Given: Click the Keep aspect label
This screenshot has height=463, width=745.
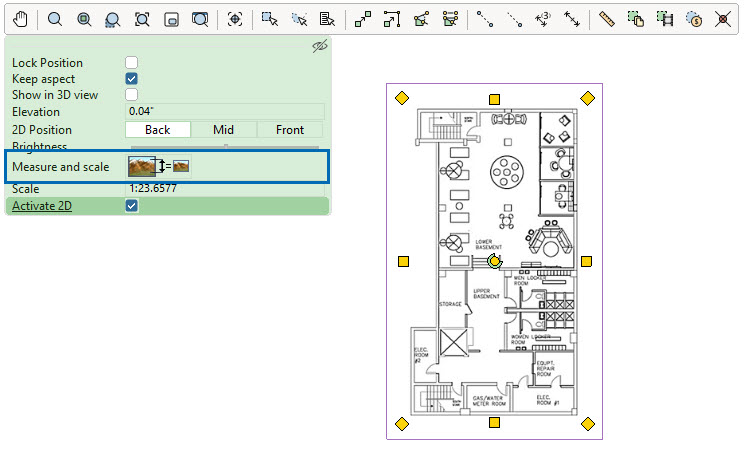Looking at the screenshot, I should pyautogui.click(x=44, y=79).
